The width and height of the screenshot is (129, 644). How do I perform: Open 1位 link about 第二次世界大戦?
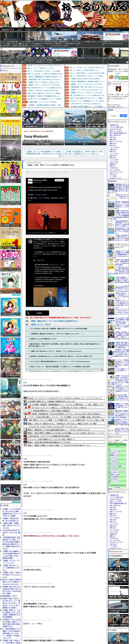point(61,317)
